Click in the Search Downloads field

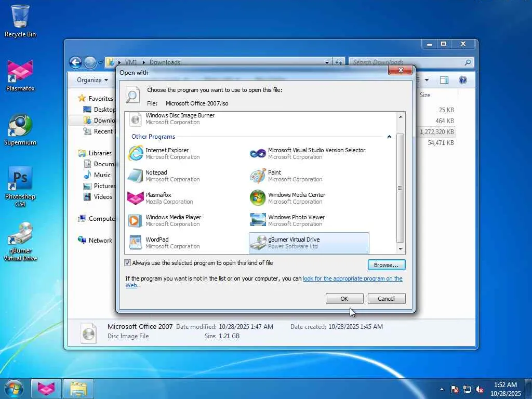pyautogui.click(x=406, y=62)
